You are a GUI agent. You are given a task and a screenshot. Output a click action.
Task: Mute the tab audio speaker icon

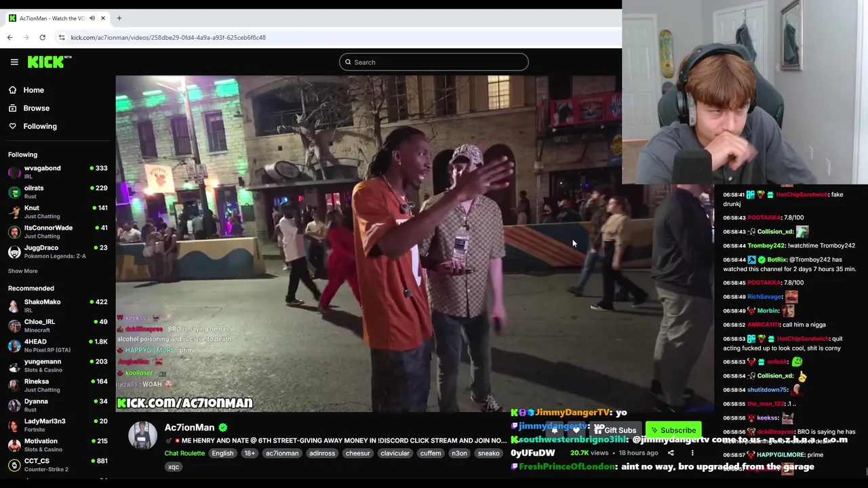coord(92,18)
